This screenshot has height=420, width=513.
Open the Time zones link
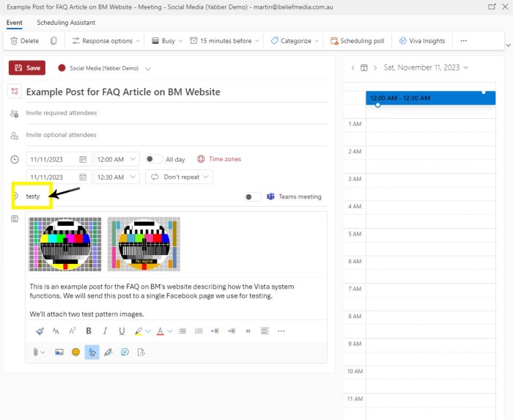point(219,159)
